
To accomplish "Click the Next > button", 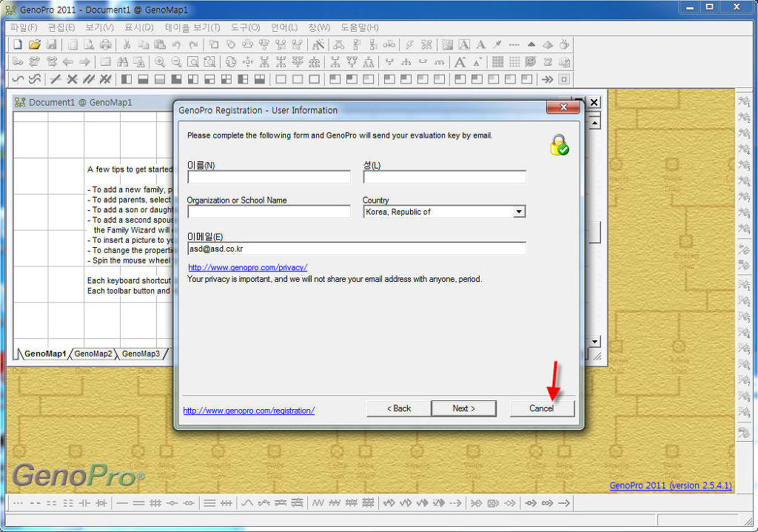I will [x=463, y=408].
